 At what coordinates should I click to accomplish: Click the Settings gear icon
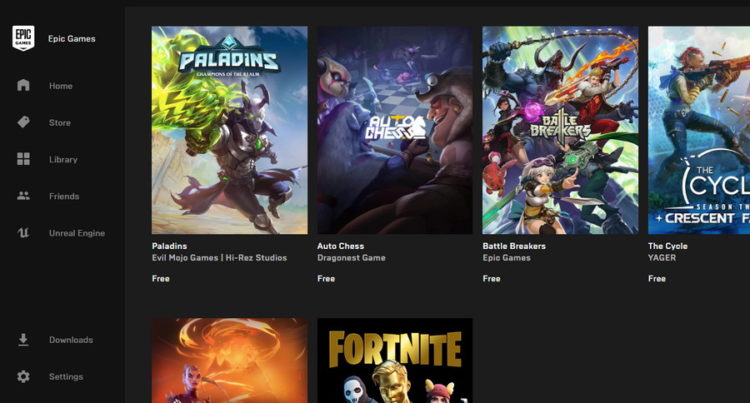(x=24, y=377)
